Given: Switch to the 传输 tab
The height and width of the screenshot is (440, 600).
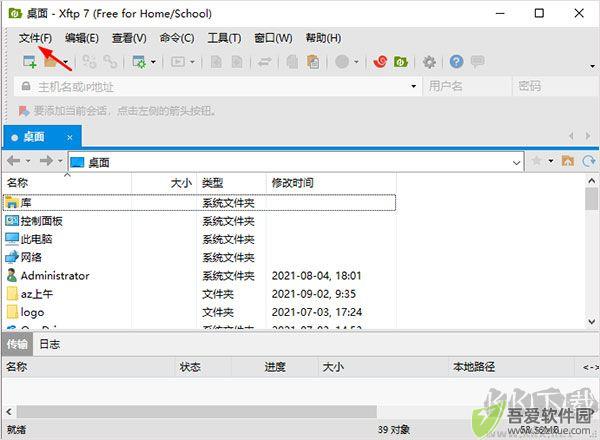Looking at the screenshot, I should click(17, 344).
